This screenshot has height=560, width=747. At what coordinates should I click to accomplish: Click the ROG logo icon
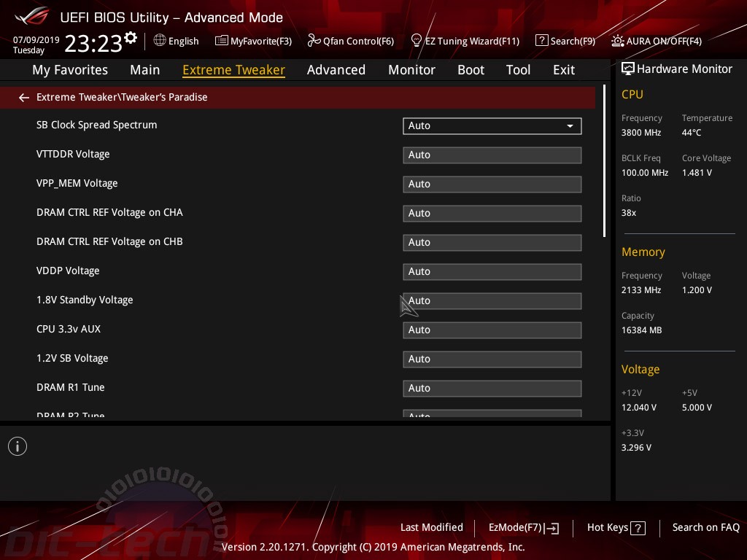coord(32,16)
